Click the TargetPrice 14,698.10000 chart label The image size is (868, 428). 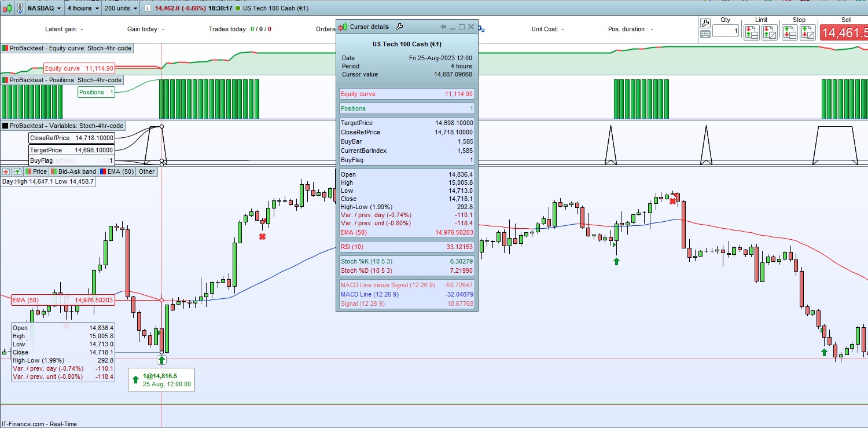72,150
